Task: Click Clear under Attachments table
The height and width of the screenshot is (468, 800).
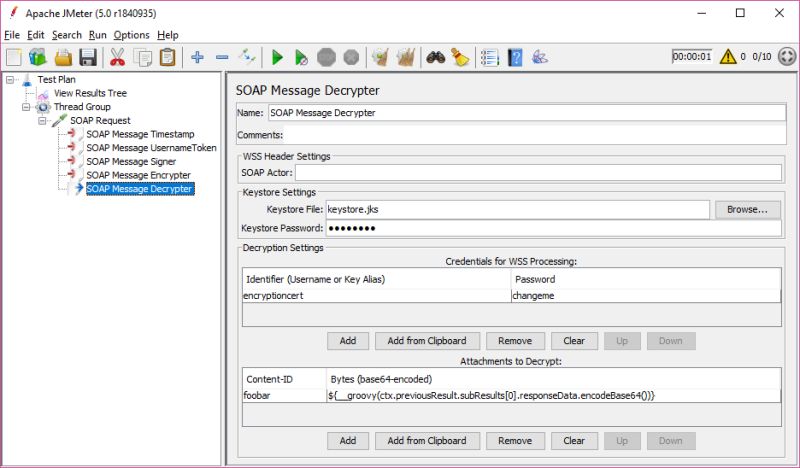Action: (x=574, y=441)
